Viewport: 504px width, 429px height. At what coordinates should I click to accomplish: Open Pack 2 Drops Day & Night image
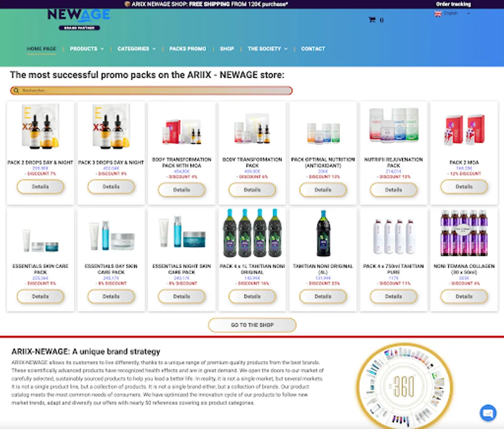(x=40, y=126)
